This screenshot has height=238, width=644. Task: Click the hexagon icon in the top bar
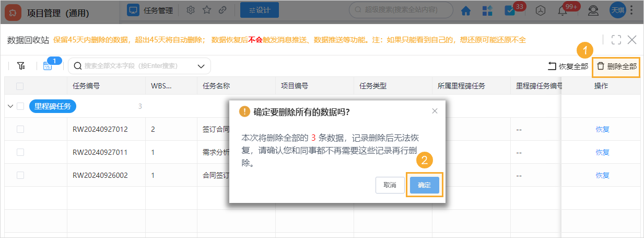click(542, 10)
